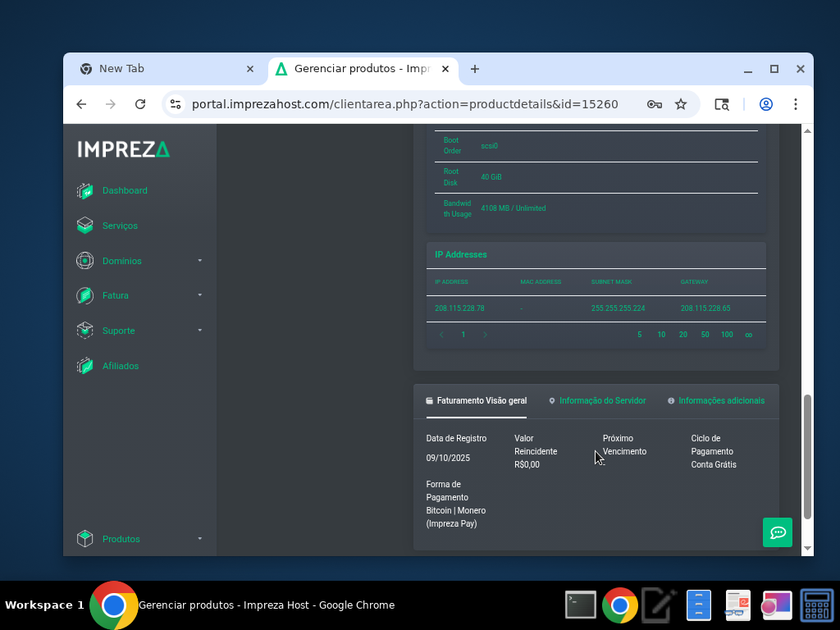Click scrollbar up arrow
The height and width of the screenshot is (630, 840).
[807, 130]
